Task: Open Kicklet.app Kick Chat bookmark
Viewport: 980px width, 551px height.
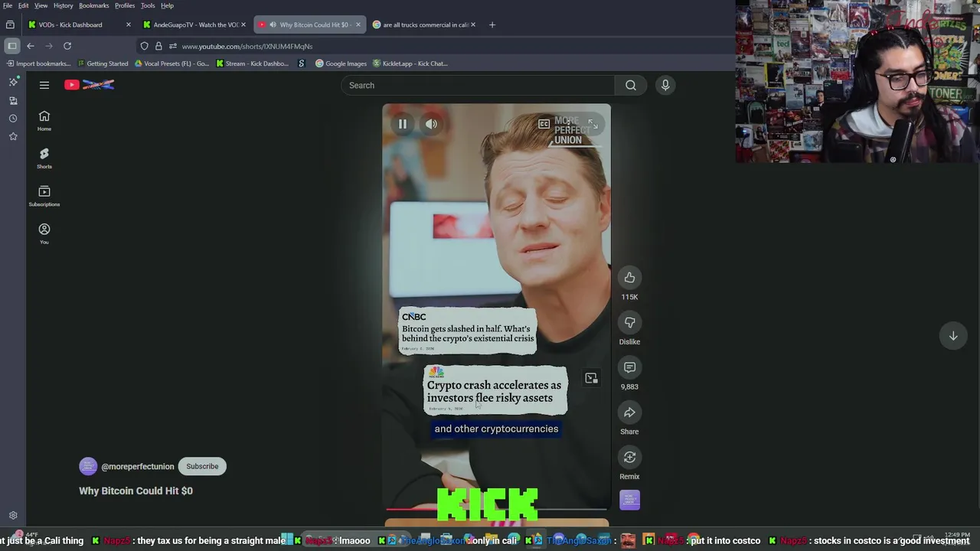Action: (x=410, y=64)
